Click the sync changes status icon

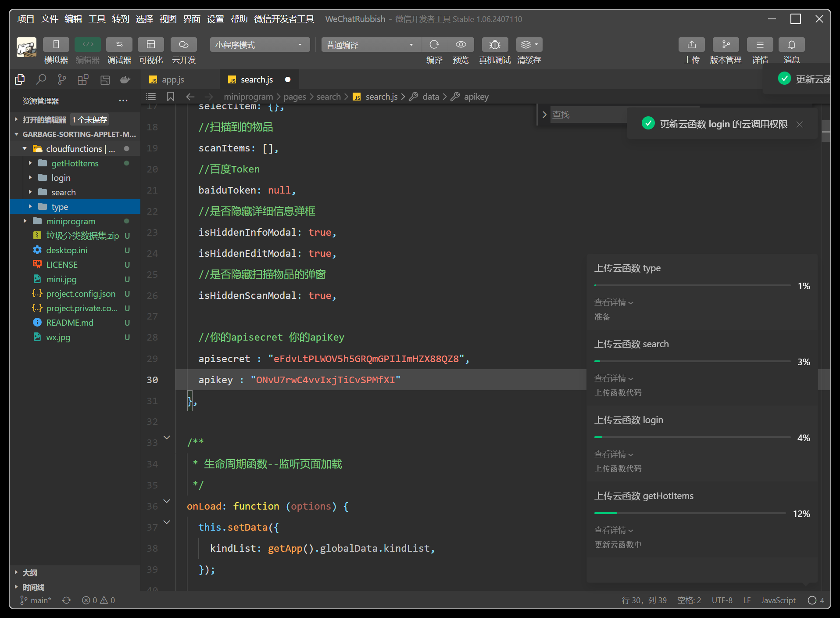pyautogui.click(x=67, y=600)
